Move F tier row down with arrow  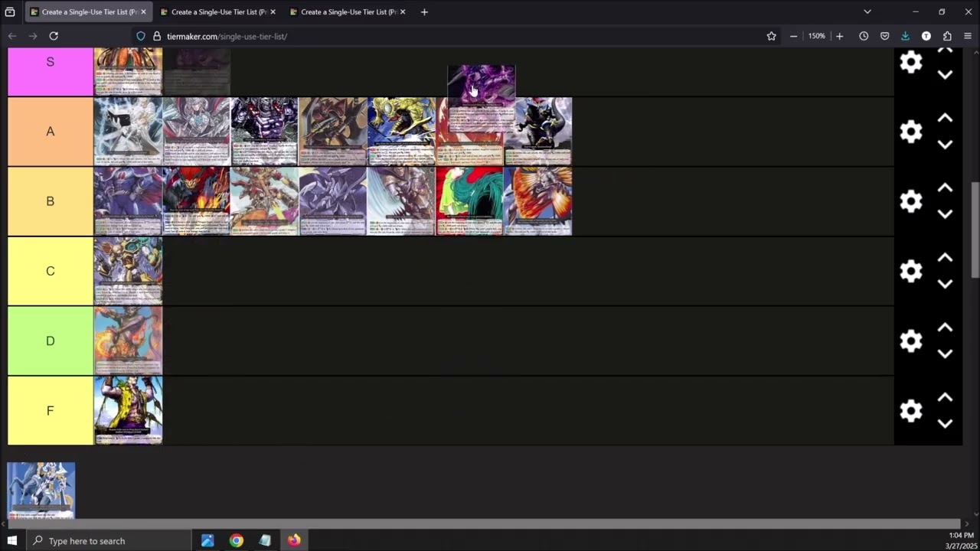click(x=945, y=424)
